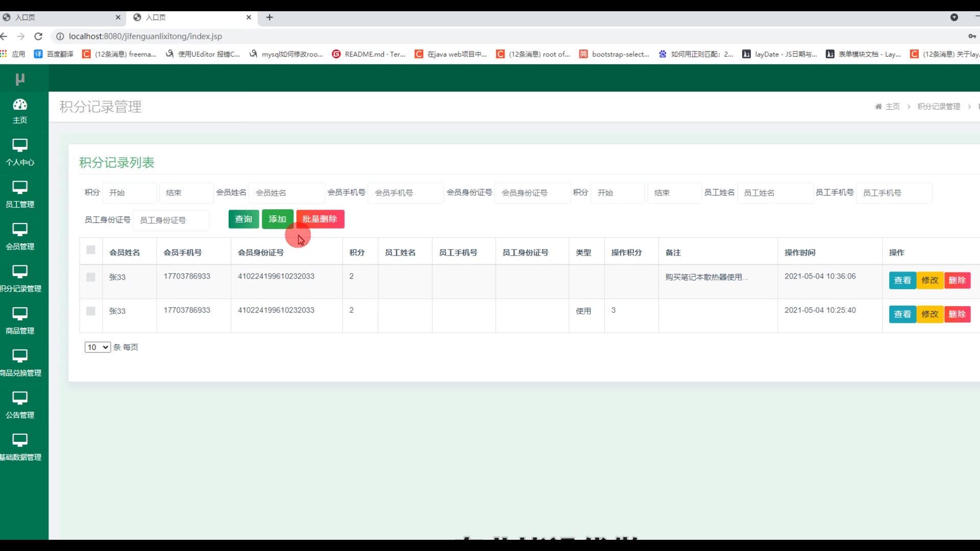The width and height of the screenshot is (980, 551).
Task: Open a new browser tab
Action: click(269, 17)
